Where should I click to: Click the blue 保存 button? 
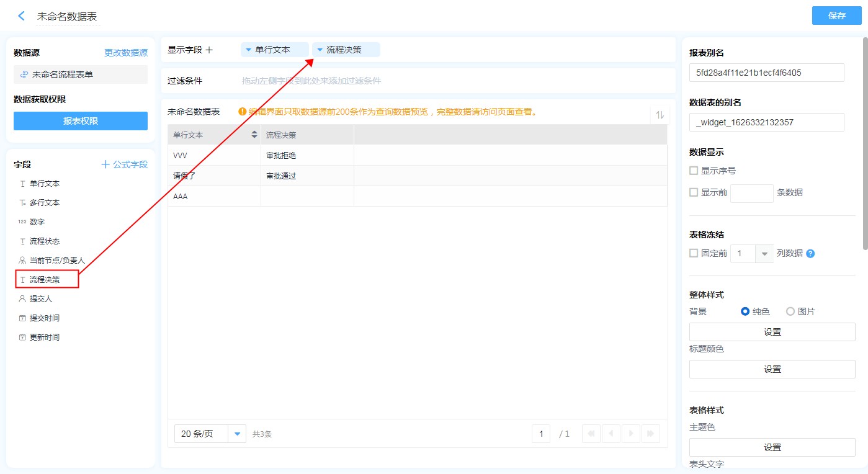[x=836, y=16]
